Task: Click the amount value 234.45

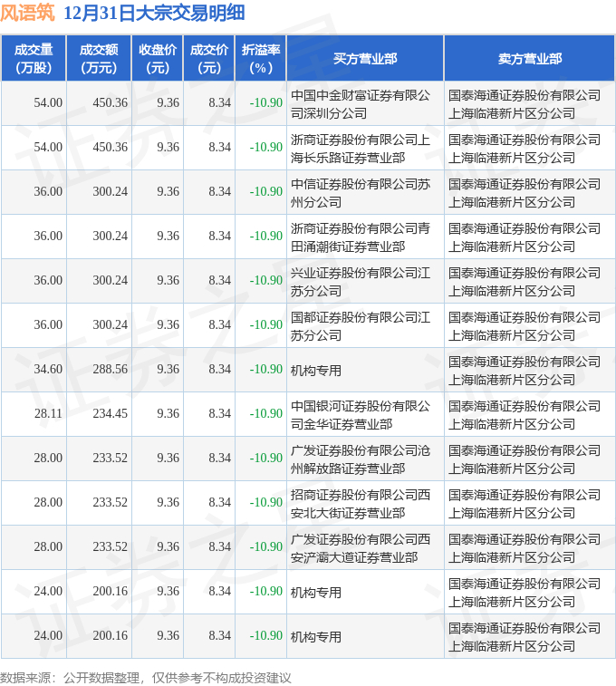Action: 111,413
